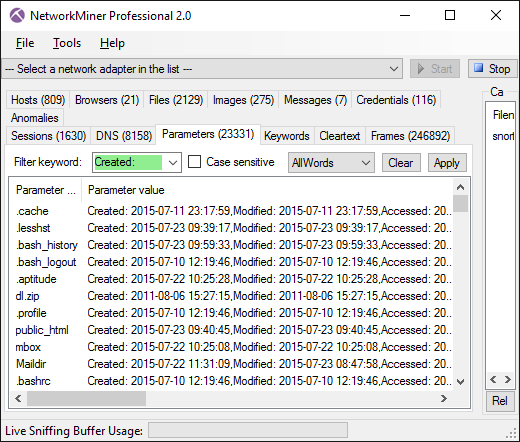
Task: Maximize the NetworkMiner window
Action: pos(450,15)
